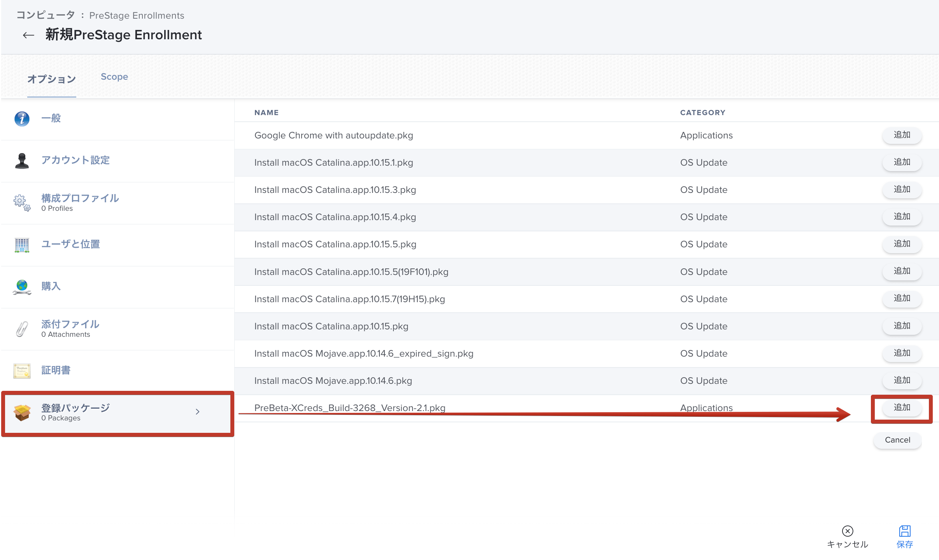The width and height of the screenshot is (939, 560).
Task: Click PreStage Enrollments breadcrumb link
Action: coord(137,16)
